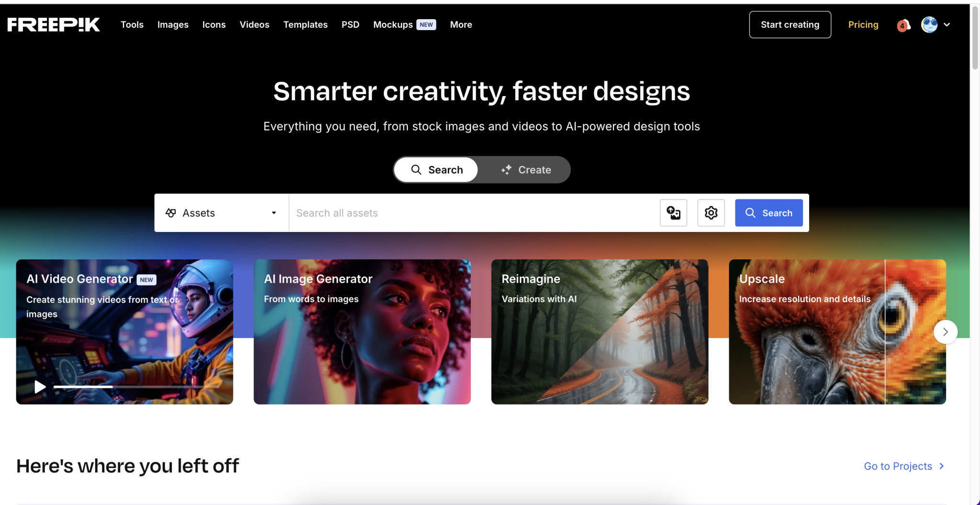Expand the account menu chevron

[x=947, y=25]
